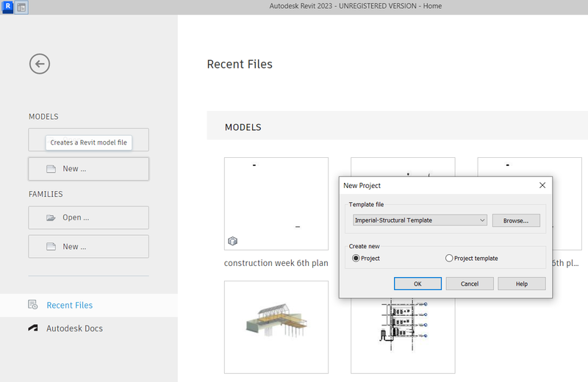Close the New Project dialog
The image size is (588, 382).
(x=542, y=185)
